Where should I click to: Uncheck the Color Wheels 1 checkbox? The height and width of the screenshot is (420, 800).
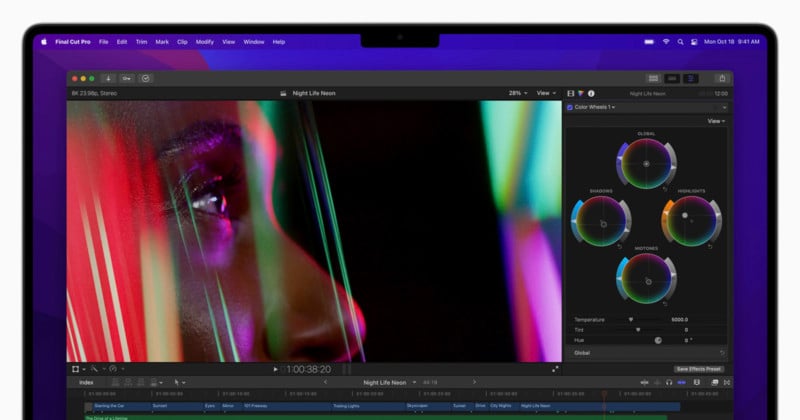pyautogui.click(x=570, y=107)
